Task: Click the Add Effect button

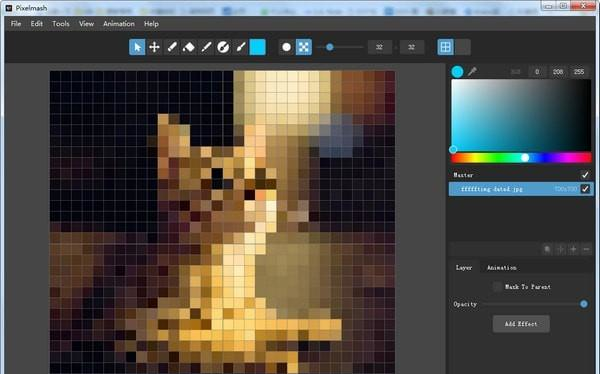Action: [521, 324]
